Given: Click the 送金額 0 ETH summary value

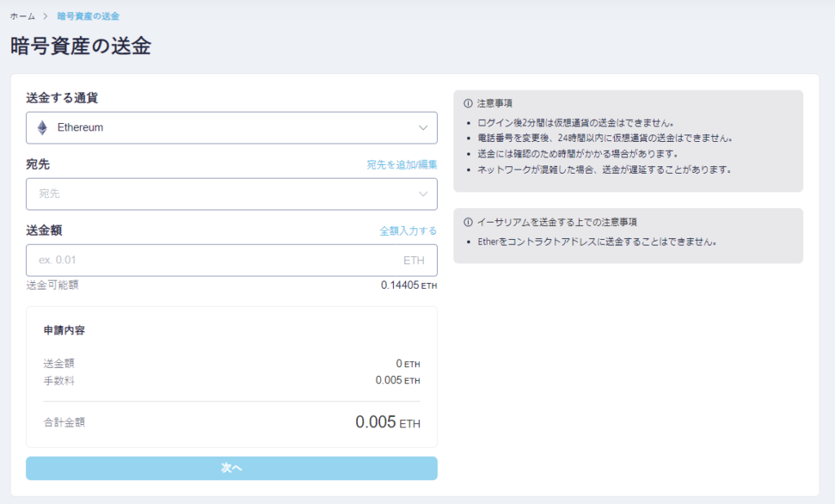Looking at the screenshot, I should 408,364.
